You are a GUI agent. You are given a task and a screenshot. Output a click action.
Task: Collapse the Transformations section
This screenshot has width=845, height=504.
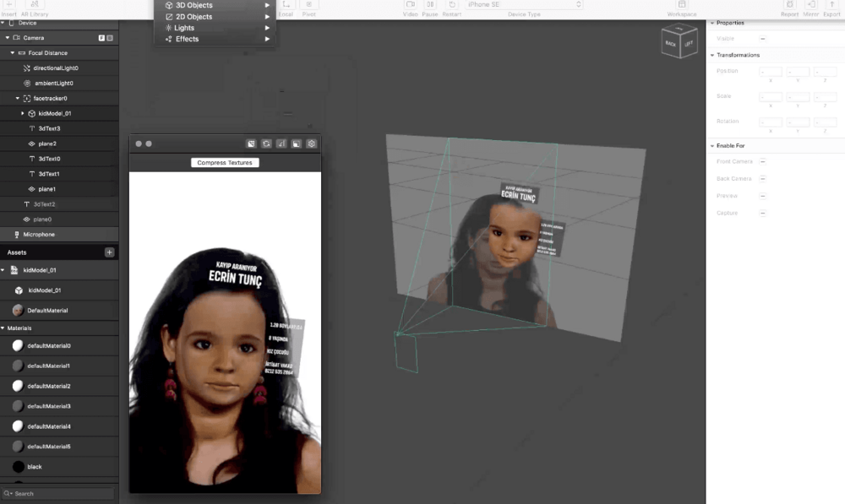(x=712, y=55)
